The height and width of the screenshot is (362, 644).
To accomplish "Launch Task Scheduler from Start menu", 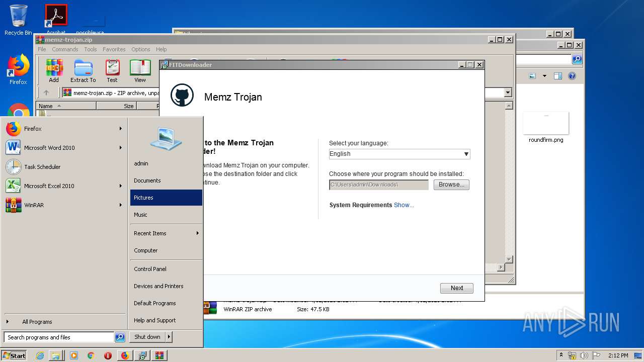I will [x=64, y=167].
